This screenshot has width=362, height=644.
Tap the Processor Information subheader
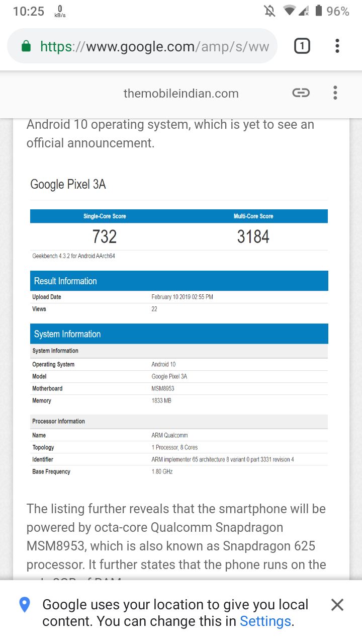[x=179, y=421]
